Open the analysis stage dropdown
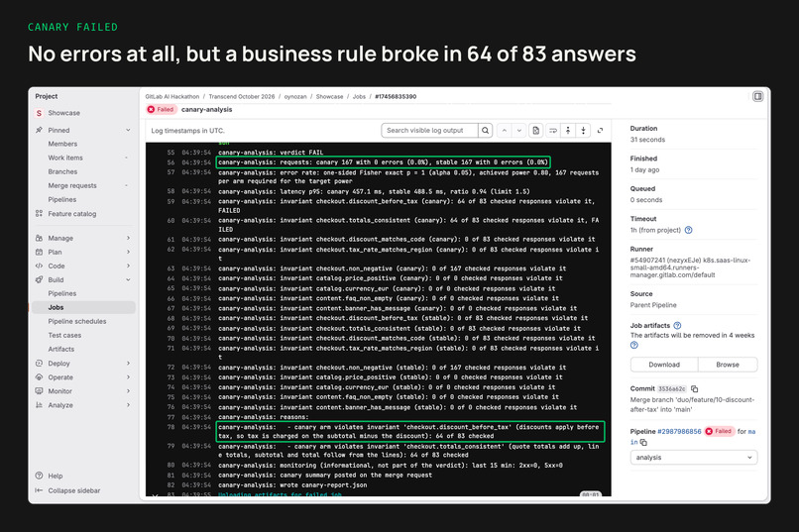This screenshot has height=532, width=799. click(x=694, y=457)
